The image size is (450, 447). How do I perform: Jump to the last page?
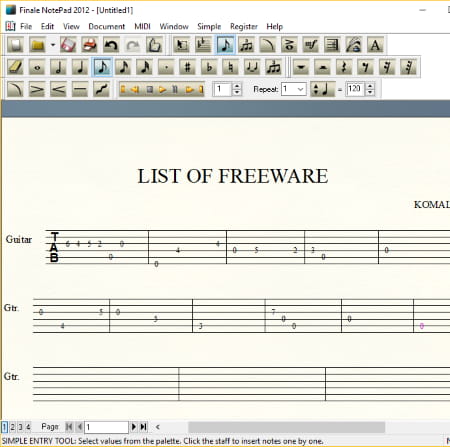click(144, 427)
